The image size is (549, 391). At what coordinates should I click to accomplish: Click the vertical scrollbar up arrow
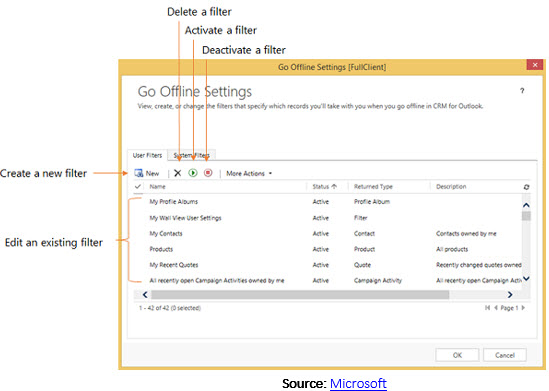pos(526,205)
